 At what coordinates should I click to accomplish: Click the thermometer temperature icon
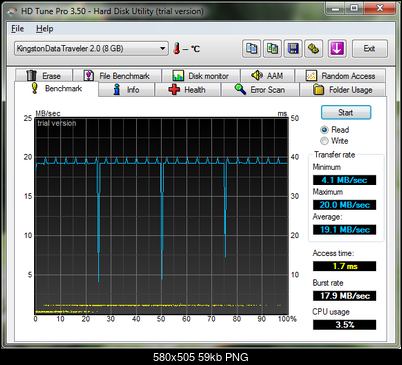177,49
